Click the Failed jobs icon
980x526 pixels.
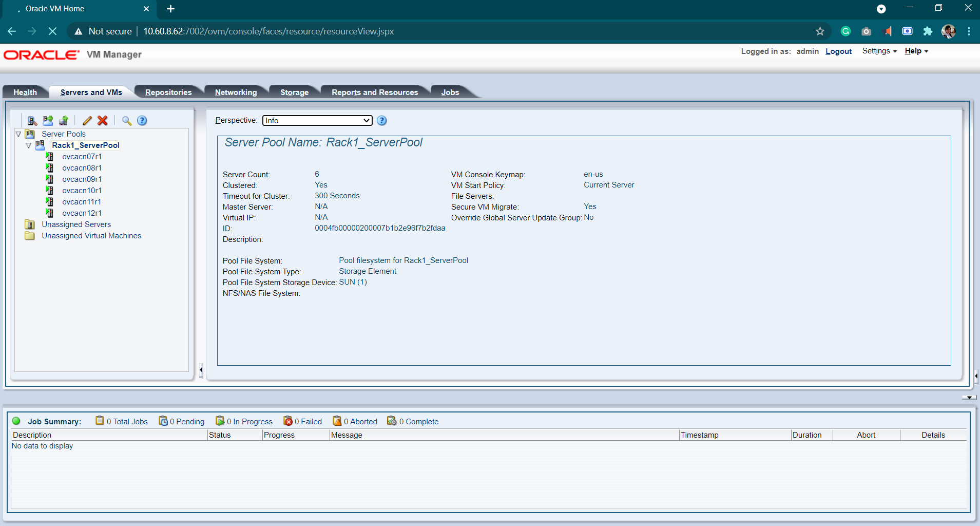pyautogui.click(x=288, y=421)
